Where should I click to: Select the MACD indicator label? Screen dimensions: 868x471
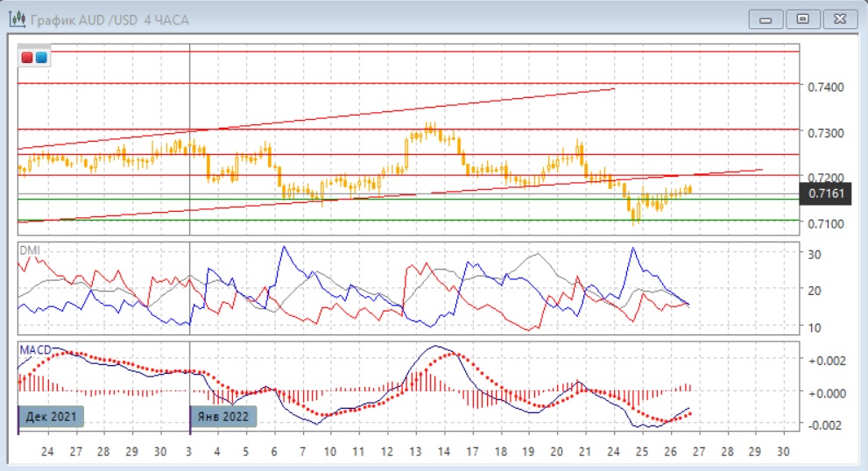coord(34,349)
